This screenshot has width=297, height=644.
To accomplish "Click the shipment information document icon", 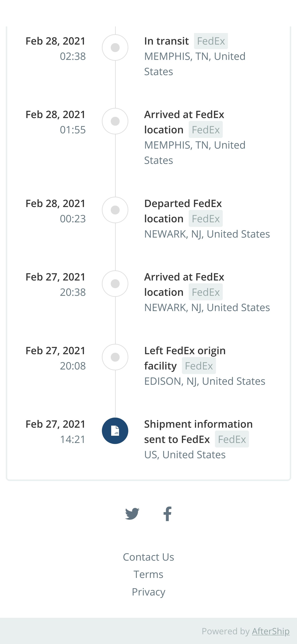I will pyautogui.click(x=115, y=431).
